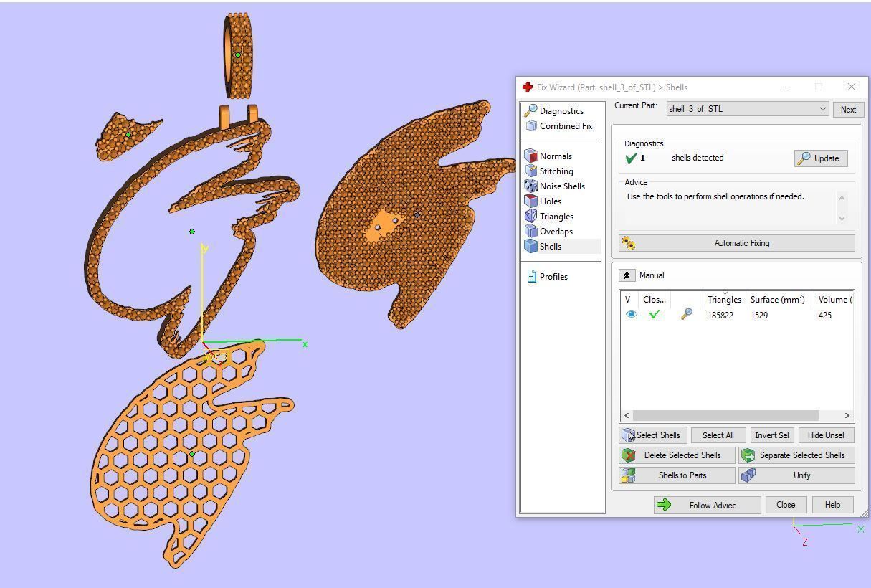
Task: Open Help for the Fix Wizard
Action: [x=832, y=505]
